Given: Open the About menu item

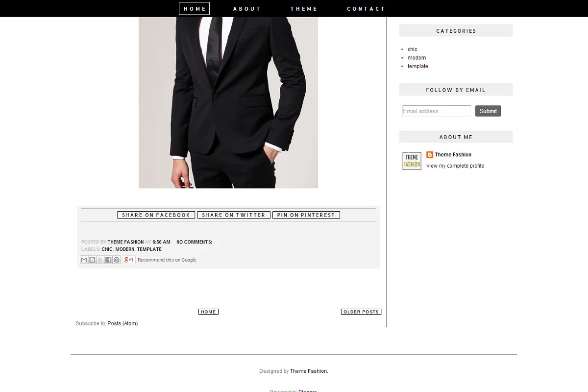Looking at the screenshot, I should (x=247, y=9).
